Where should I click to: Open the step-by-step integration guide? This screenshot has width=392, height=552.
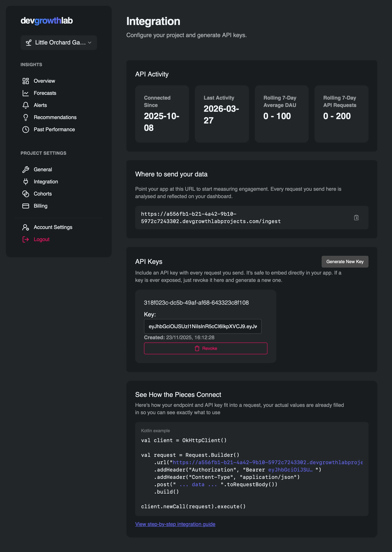pos(175,524)
